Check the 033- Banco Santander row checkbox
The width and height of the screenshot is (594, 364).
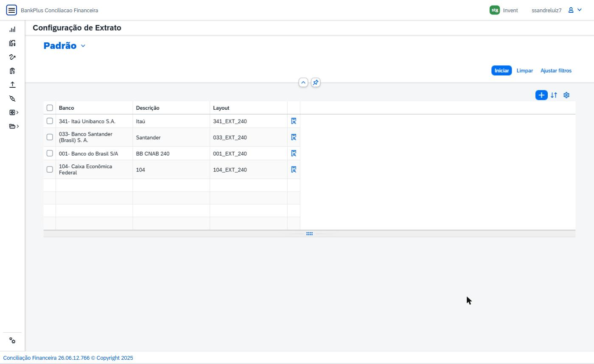pyautogui.click(x=50, y=137)
